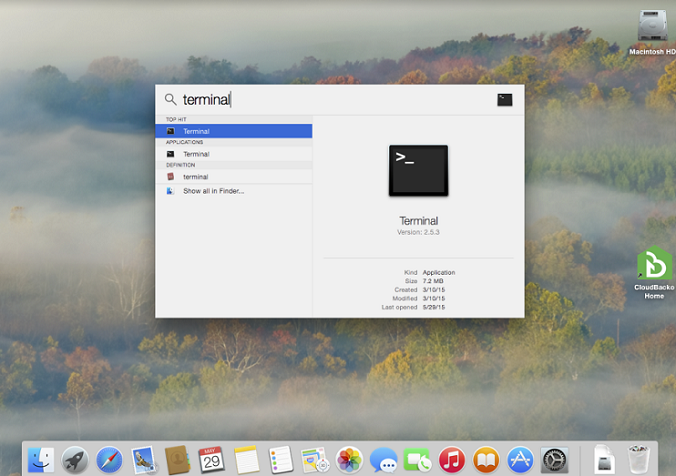The image size is (676, 476).
Task: Open the terminal dictionary definition result
Action: coord(196,177)
